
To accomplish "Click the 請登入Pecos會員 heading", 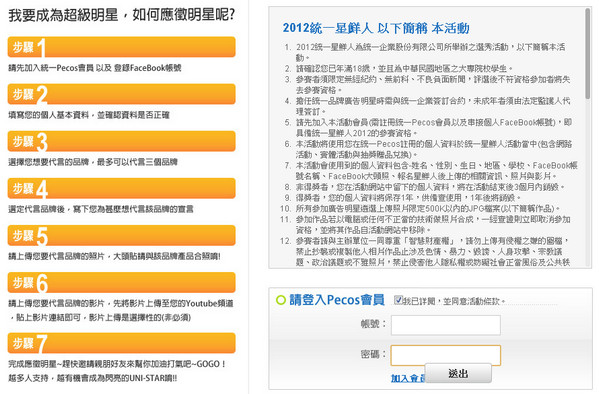I will click(337, 300).
